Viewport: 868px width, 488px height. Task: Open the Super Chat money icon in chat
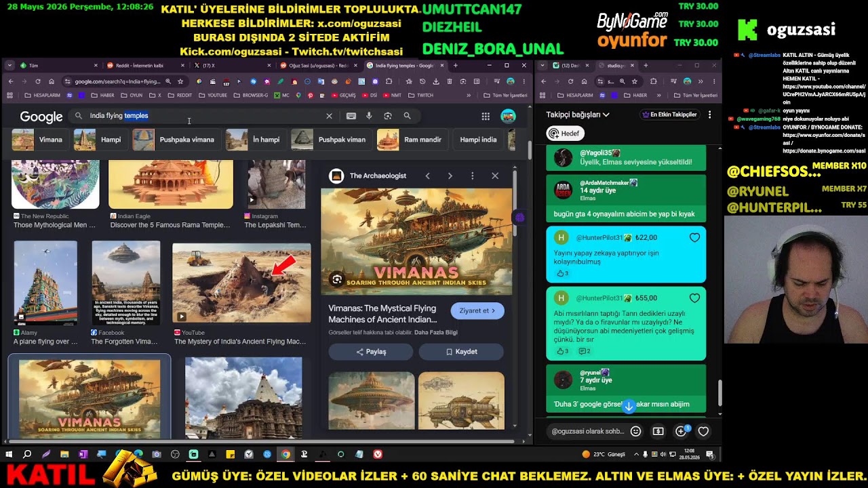(658, 431)
